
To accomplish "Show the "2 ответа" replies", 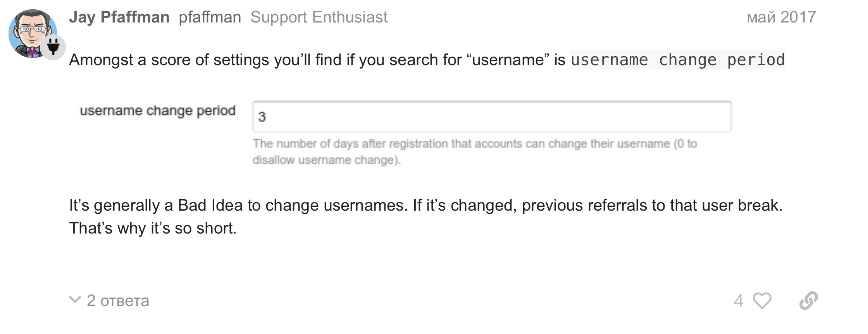I will (118, 301).
